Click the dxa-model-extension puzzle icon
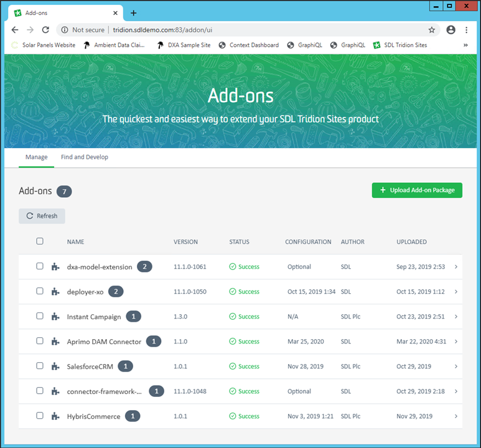Viewport: 481px width, 448px height. (55, 267)
